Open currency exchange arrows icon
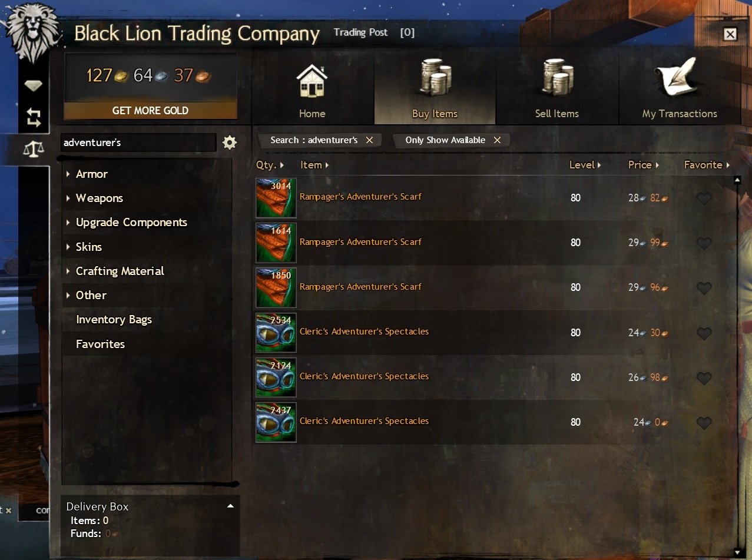 click(x=34, y=117)
